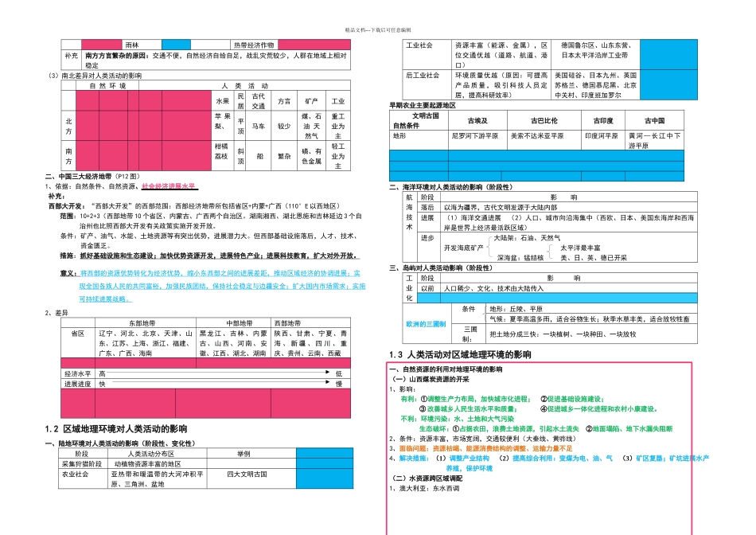Click the "古中国" table header
This screenshot has width=756, height=535.
654,120
